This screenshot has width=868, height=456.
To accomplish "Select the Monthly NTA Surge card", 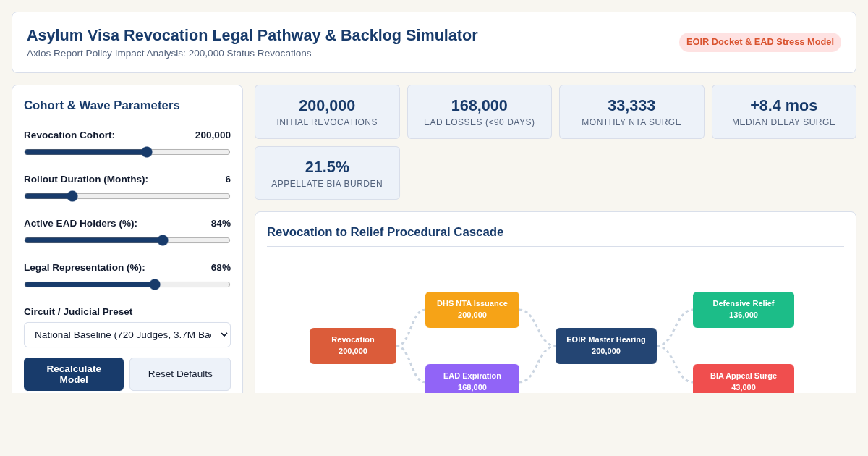I will (x=631, y=112).
